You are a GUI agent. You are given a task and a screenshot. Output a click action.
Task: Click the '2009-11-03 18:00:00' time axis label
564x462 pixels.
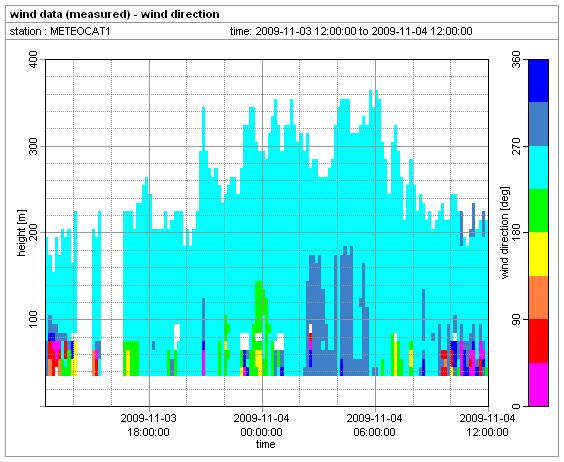tap(149, 425)
